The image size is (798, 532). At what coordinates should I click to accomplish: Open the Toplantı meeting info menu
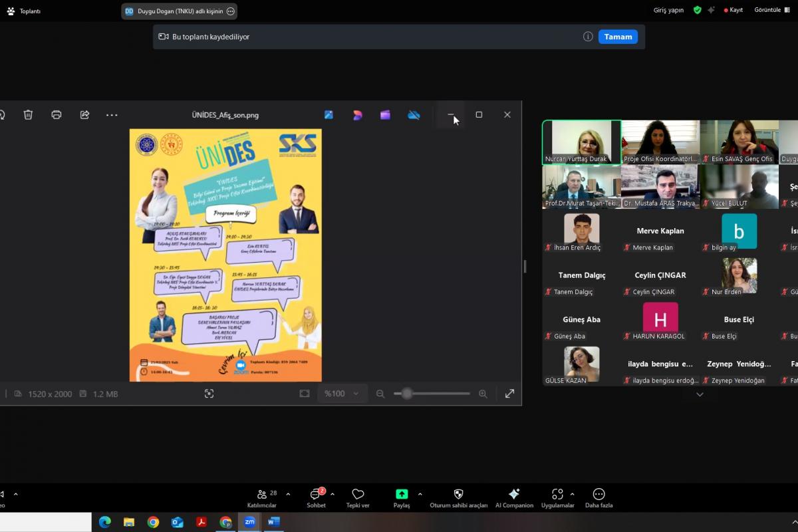(24, 11)
